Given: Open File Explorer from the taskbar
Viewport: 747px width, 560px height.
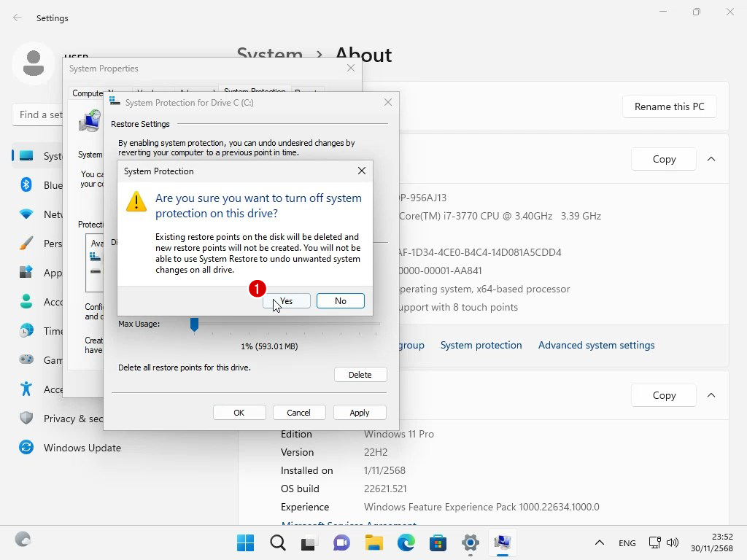Looking at the screenshot, I should 373,542.
